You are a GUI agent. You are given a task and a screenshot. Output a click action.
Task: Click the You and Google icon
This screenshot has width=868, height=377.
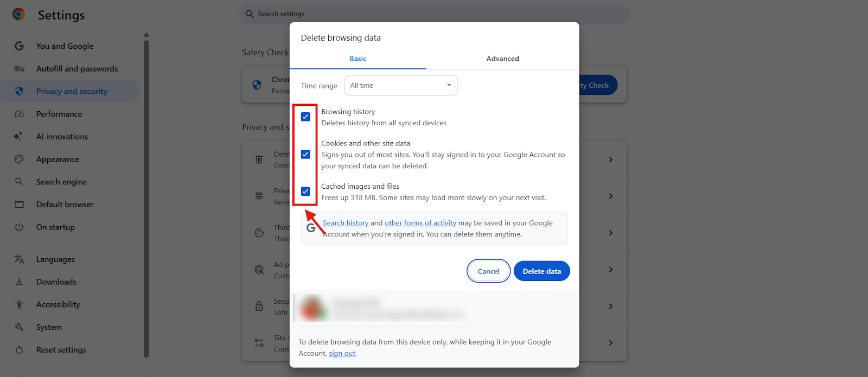[19, 46]
